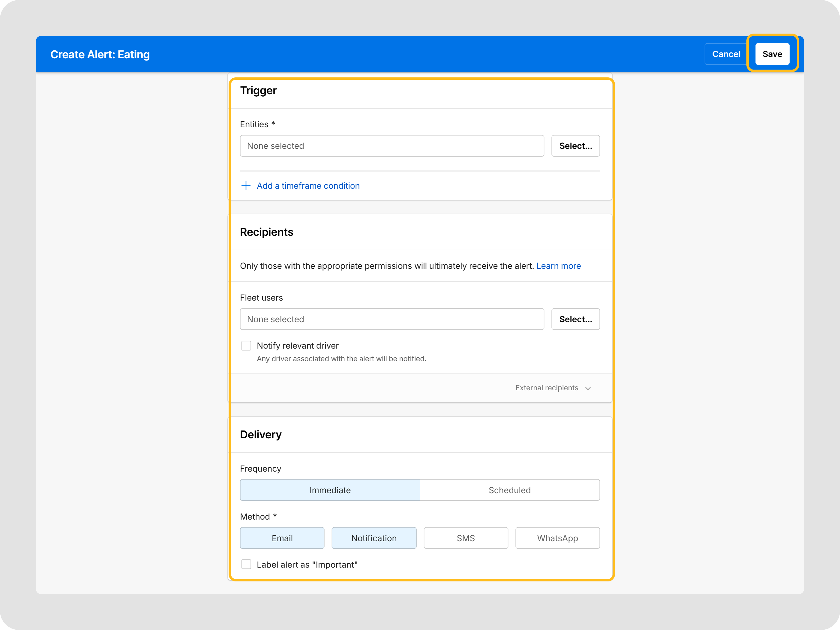The image size is (840, 630).
Task: Enable the Notify relevant driver checkbox
Action: (247, 346)
